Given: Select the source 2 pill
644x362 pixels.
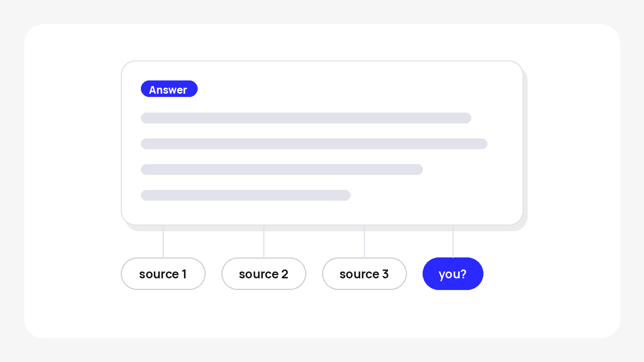Looking at the screenshot, I should point(264,274).
